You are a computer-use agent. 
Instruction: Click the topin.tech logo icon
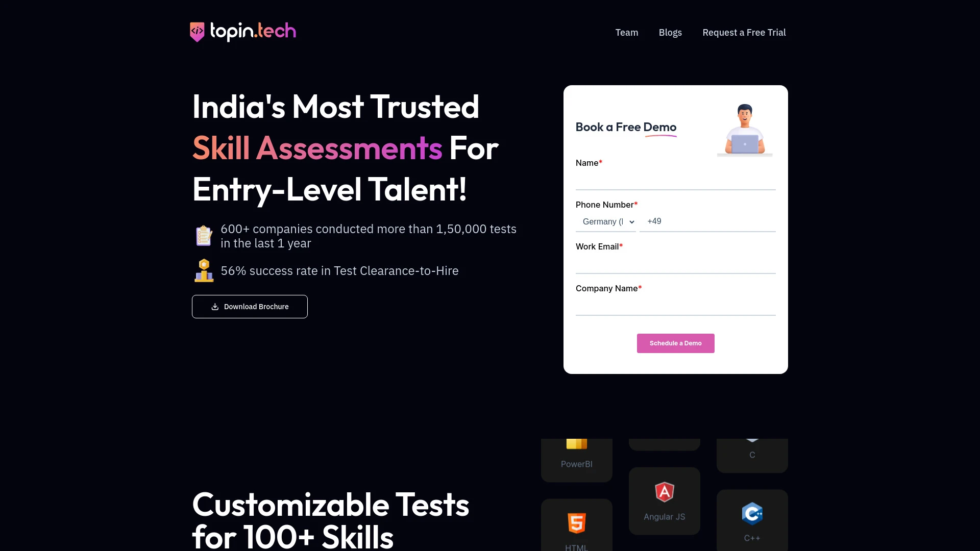197,32
